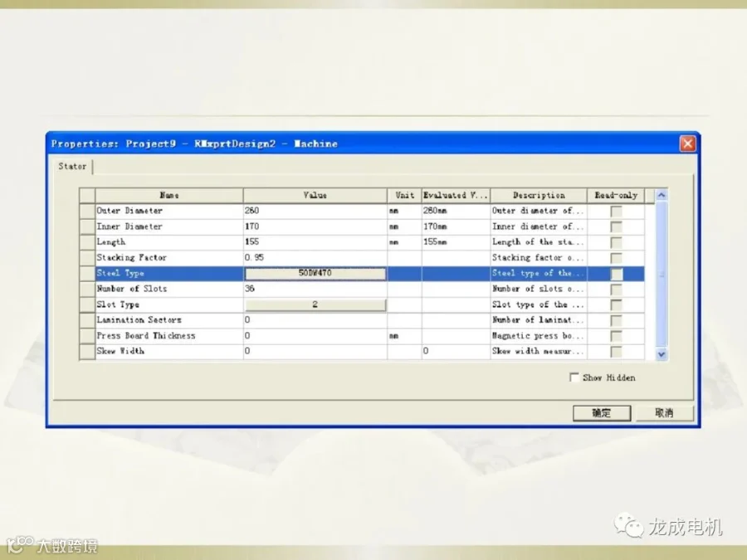
Task: Confirm the dialog with 确定 button
Action: (x=602, y=413)
